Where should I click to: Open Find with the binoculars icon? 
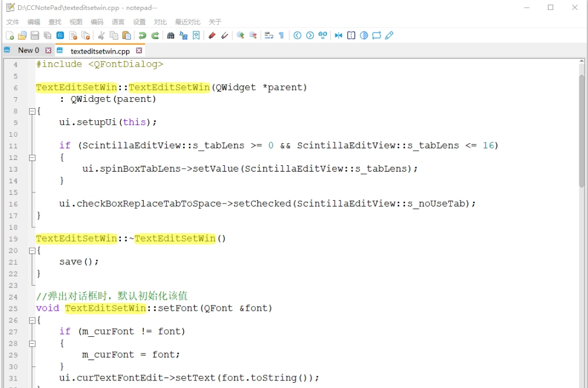click(x=171, y=35)
